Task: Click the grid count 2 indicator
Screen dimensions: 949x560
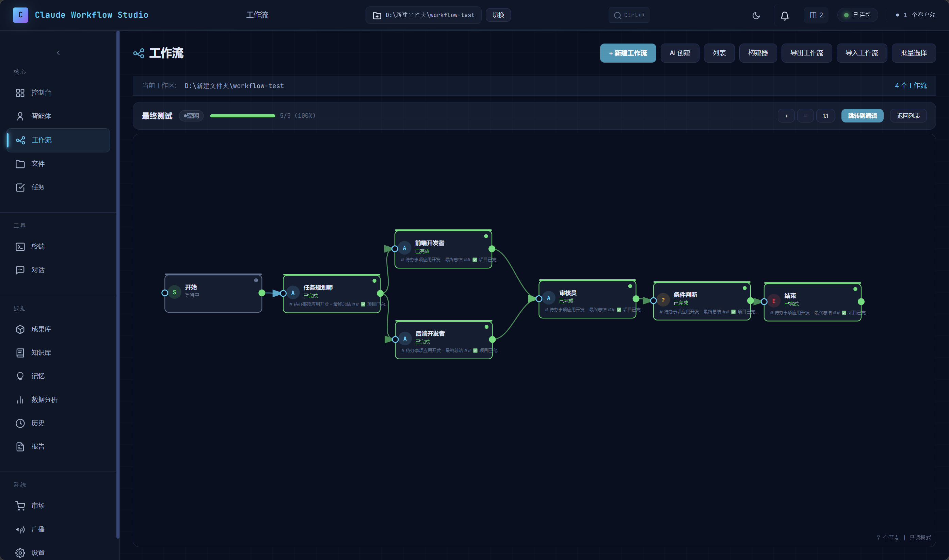Action: point(816,15)
